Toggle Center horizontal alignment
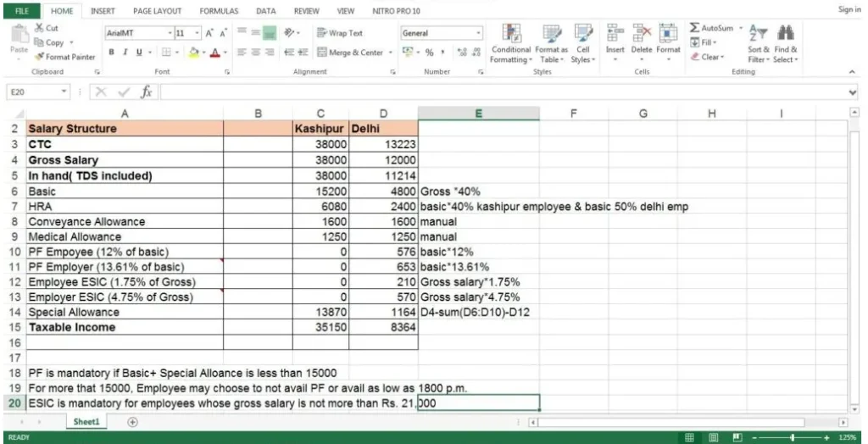This screenshot has width=868, height=444. 256,52
